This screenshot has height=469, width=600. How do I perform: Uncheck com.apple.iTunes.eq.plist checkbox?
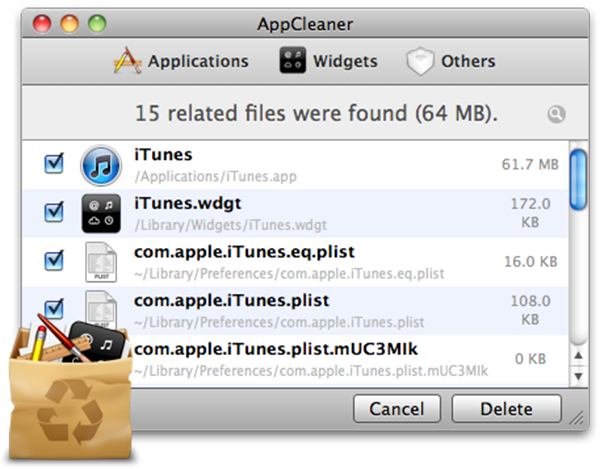pos(54,261)
